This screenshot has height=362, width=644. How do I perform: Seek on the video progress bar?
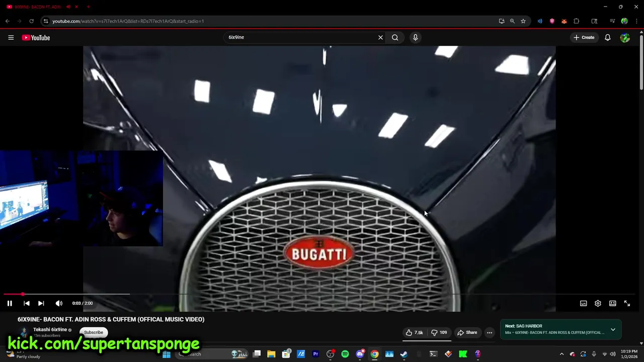coord(320,294)
